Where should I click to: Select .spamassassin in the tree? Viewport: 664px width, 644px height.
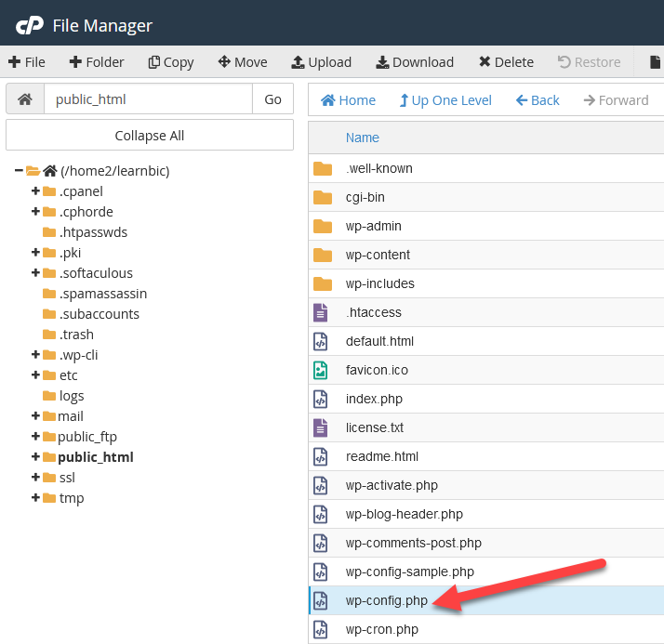103,294
